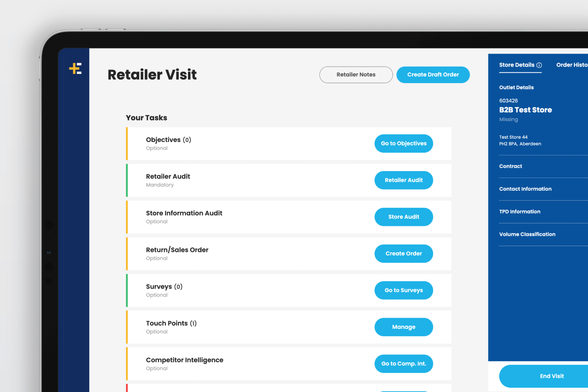The width and height of the screenshot is (588, 392).
Task: Click the Mandatory label under Retailer Audit
Action: [160, 185]
